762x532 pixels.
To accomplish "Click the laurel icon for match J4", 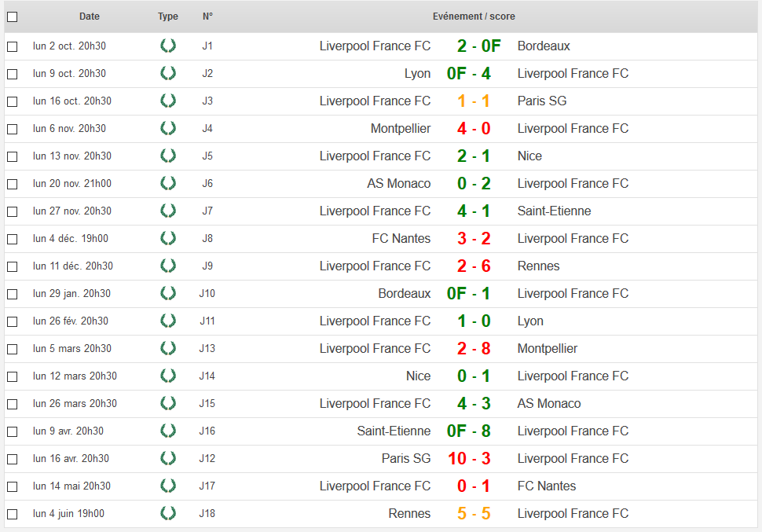I will (x=167, y=128).
